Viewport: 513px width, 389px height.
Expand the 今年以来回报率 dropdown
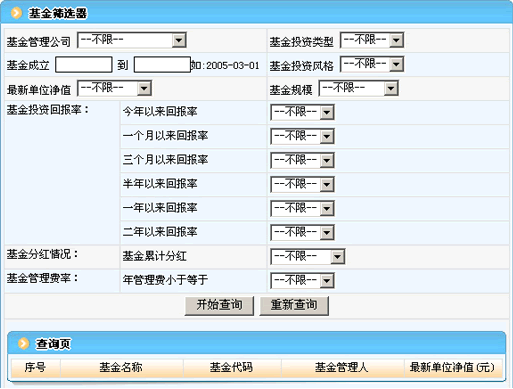(x=302, y=112)
